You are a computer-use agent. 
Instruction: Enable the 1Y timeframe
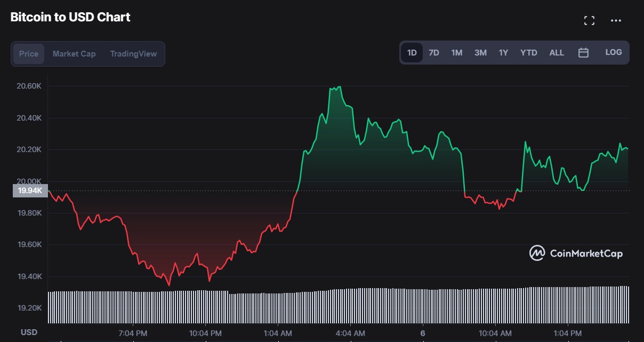click(503, 52)
